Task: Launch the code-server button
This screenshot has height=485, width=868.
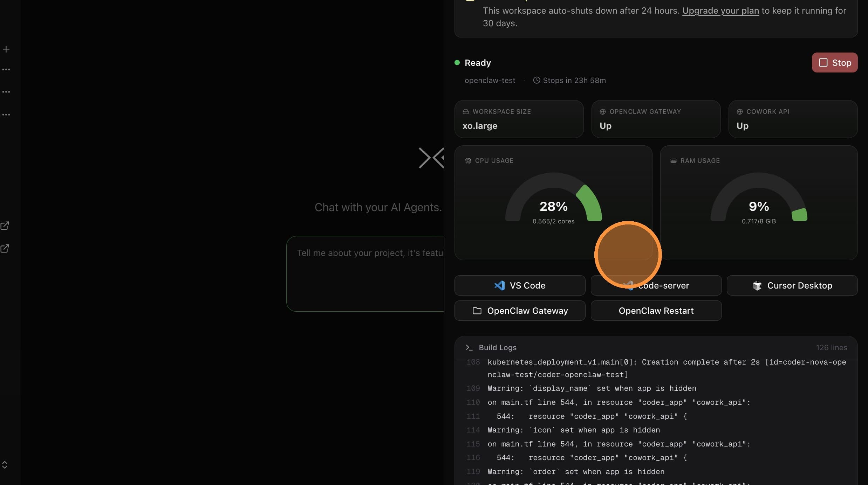Action: point(656,285)
